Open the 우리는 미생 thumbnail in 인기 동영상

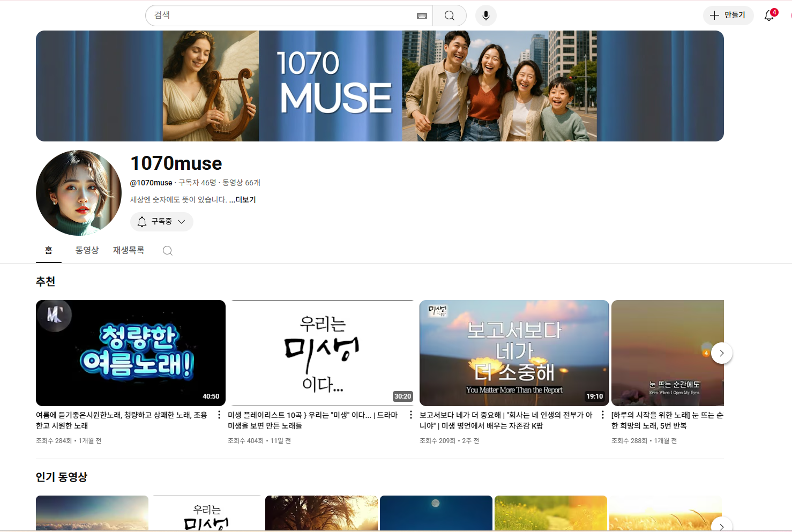(x=207, y=513)
